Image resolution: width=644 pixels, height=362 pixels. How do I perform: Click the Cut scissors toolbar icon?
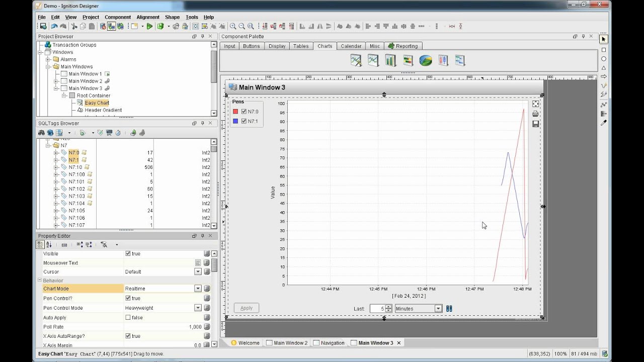[74, 26]
